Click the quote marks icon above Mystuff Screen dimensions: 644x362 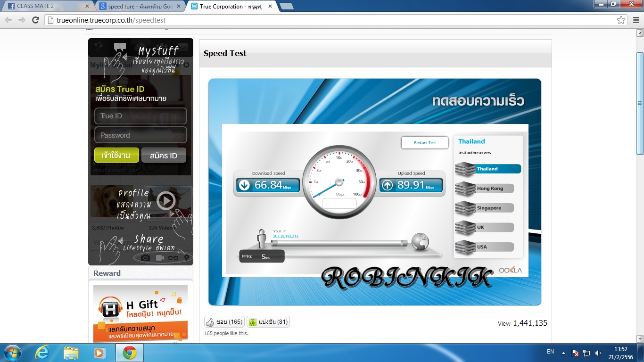coord(120,47)
